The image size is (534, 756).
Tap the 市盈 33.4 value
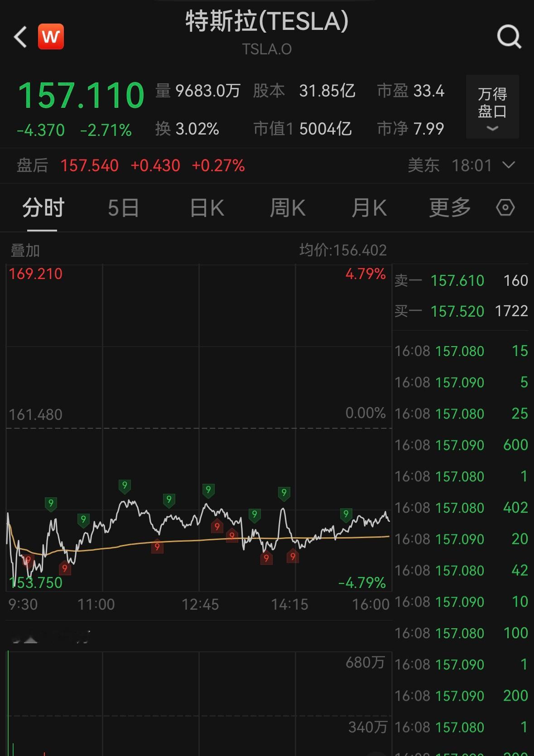[411, 91]
